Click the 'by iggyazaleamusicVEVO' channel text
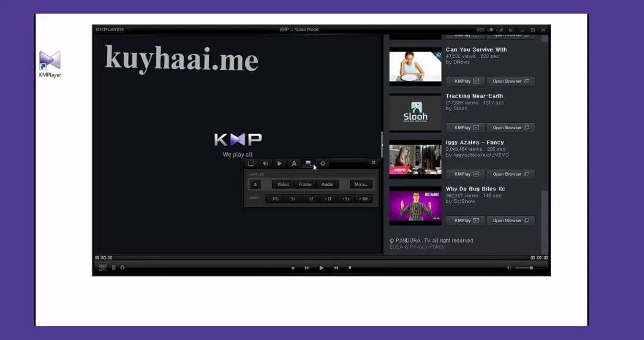Image resolution: width=644 pixels, height=340 pixels. click(477, 155)
